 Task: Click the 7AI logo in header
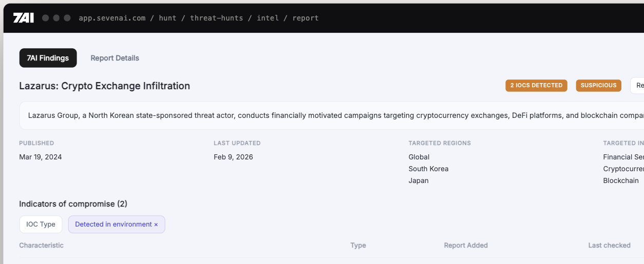[x=23, y=18]
